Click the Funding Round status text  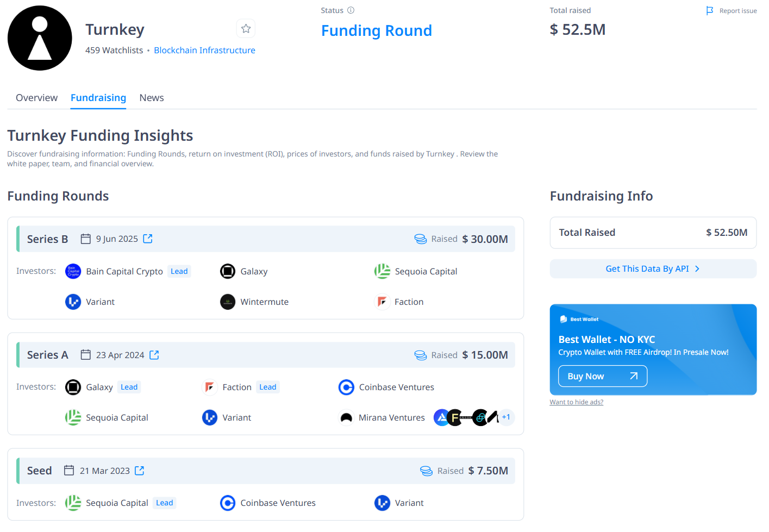click(x=377, y=30)
